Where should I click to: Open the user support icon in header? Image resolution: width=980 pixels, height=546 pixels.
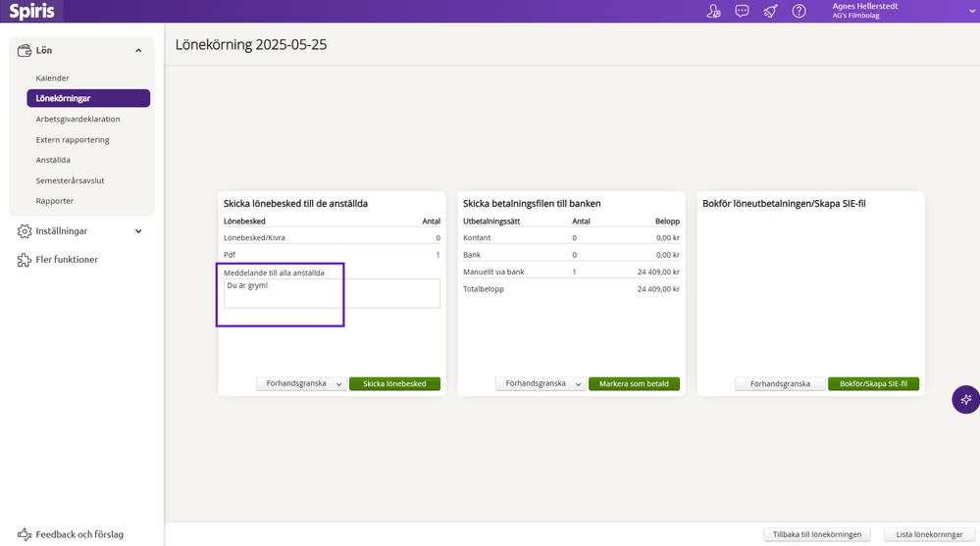point(713,12)
